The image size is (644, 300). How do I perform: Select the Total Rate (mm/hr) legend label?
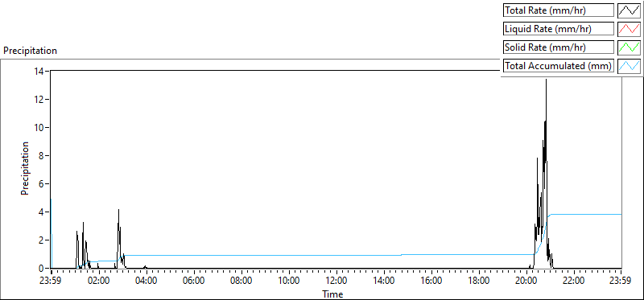(559, 10)
